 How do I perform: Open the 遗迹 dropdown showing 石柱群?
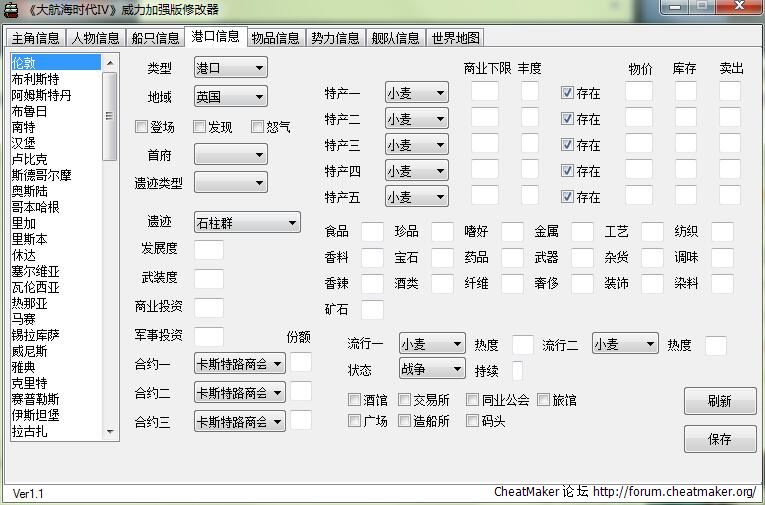(247, 223)
